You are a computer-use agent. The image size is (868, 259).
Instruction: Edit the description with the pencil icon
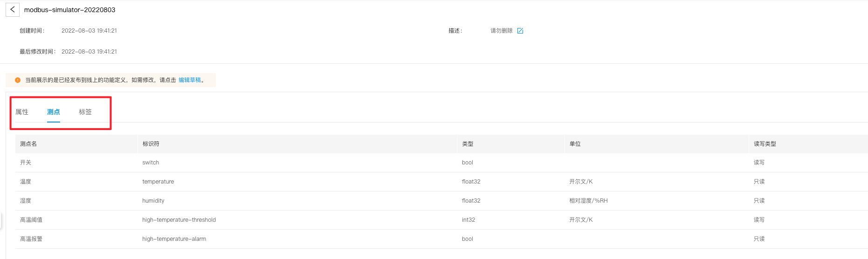520,31
